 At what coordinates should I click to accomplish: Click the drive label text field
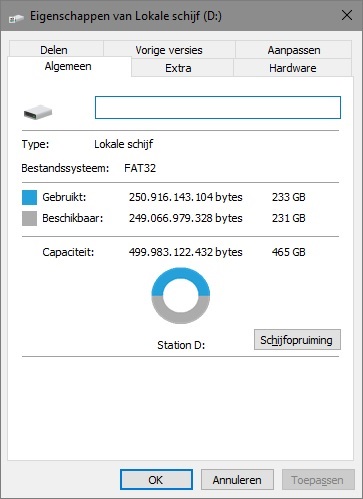coord(218,107)
